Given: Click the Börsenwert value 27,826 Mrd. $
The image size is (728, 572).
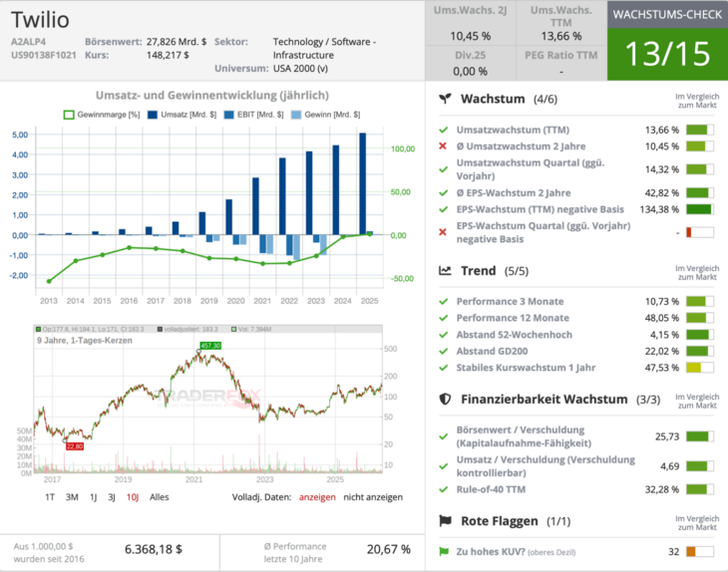Looking at the screenshot, I should (x=177, y=41).
